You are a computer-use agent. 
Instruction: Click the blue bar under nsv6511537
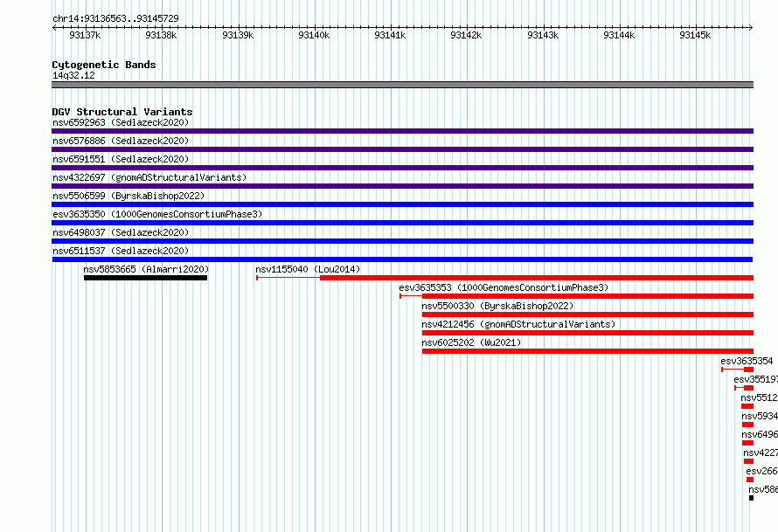[402, 259]
